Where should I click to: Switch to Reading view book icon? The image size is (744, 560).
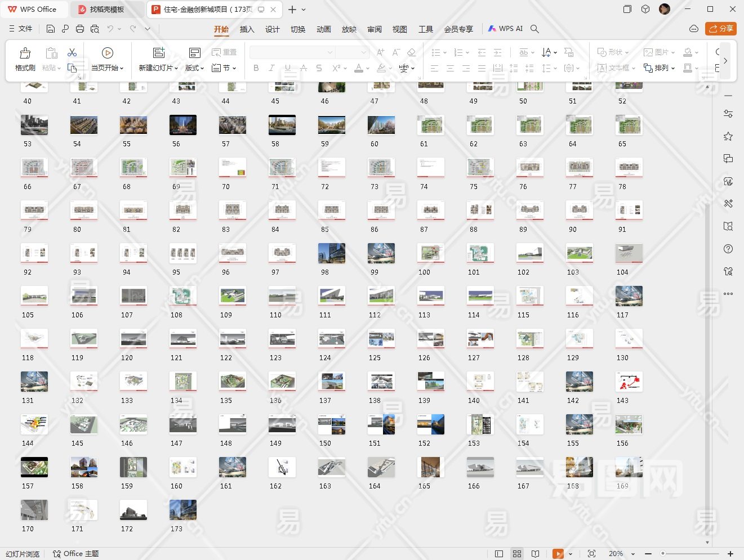(535, 554)
